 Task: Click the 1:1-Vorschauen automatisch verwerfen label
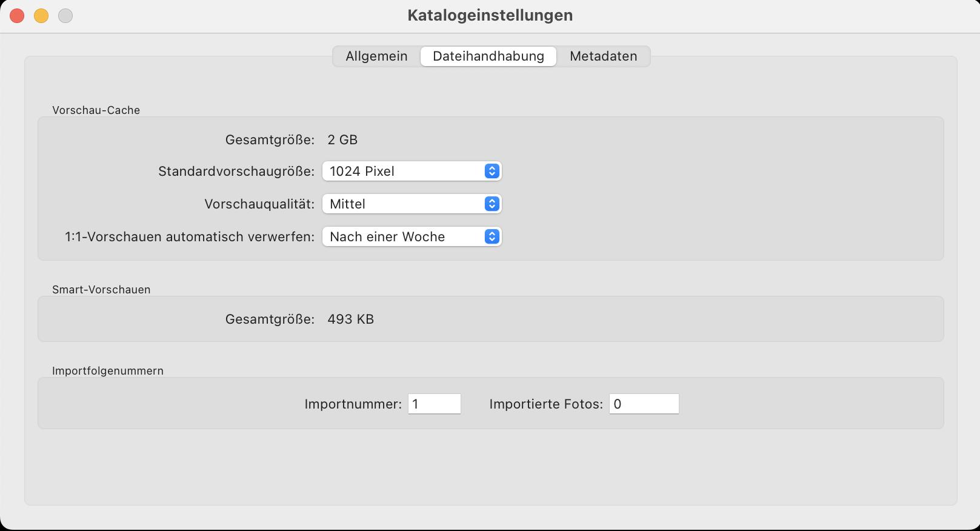(x=190, y=237)
